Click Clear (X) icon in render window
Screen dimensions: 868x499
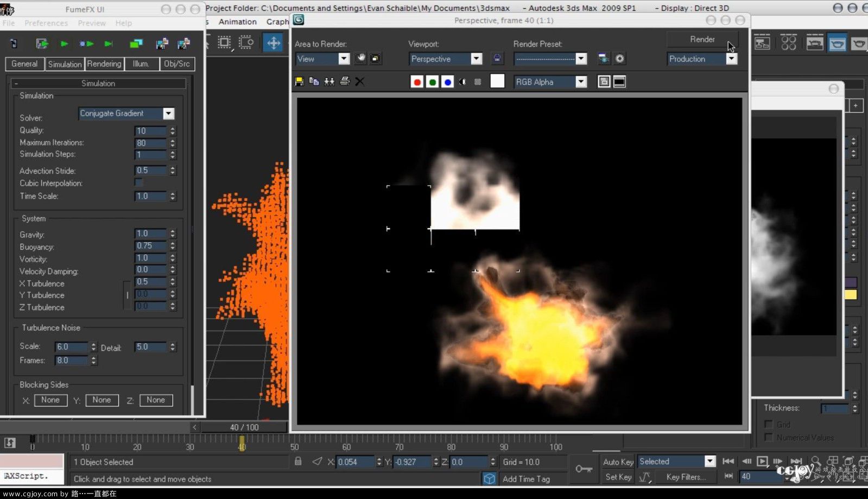tap(359, 81)
